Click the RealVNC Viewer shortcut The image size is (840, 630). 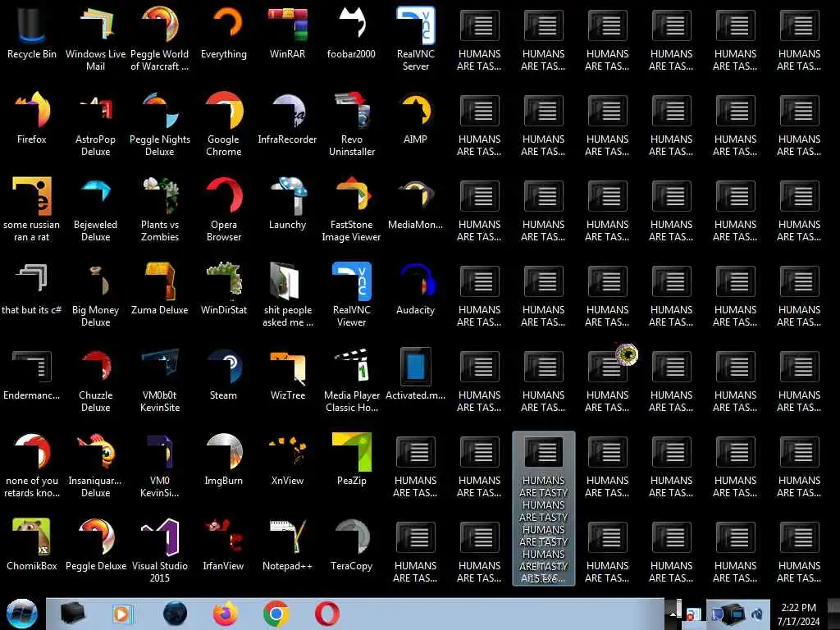(351, 294)
